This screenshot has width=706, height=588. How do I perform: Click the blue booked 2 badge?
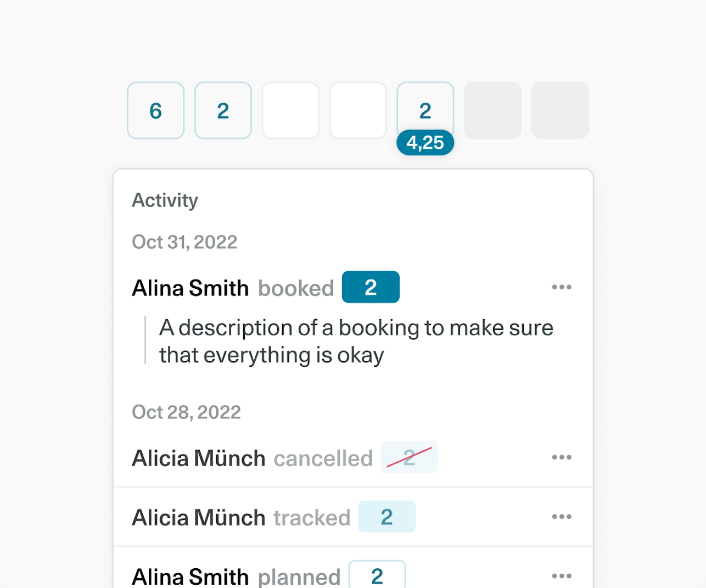371,287
